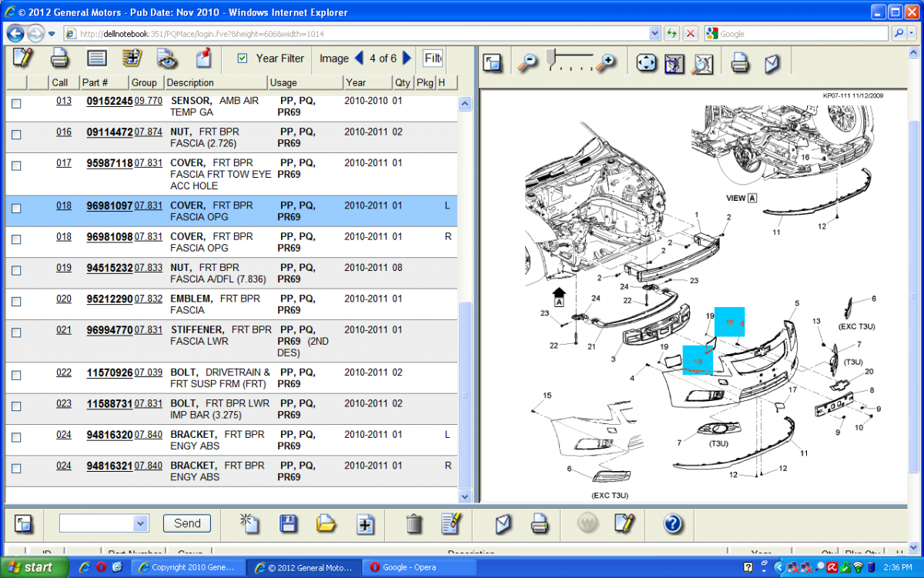Click the browser Refresh button
Image resolution: width=924 pixels, height=578 pixels.
pos(672,34)
